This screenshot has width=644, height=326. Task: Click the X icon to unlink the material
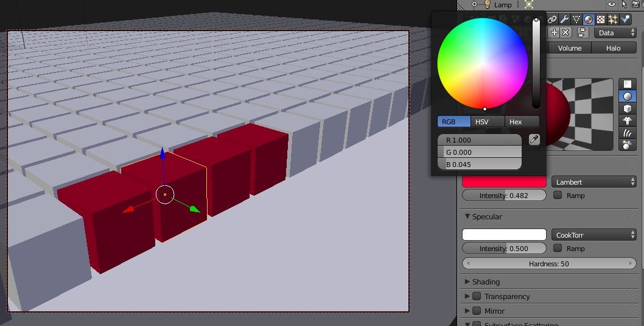[x=565, y=32]
